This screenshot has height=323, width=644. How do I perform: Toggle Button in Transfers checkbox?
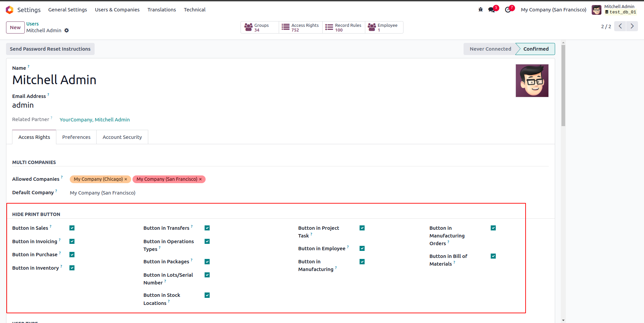pyautogui.click(x=207, y=228)
